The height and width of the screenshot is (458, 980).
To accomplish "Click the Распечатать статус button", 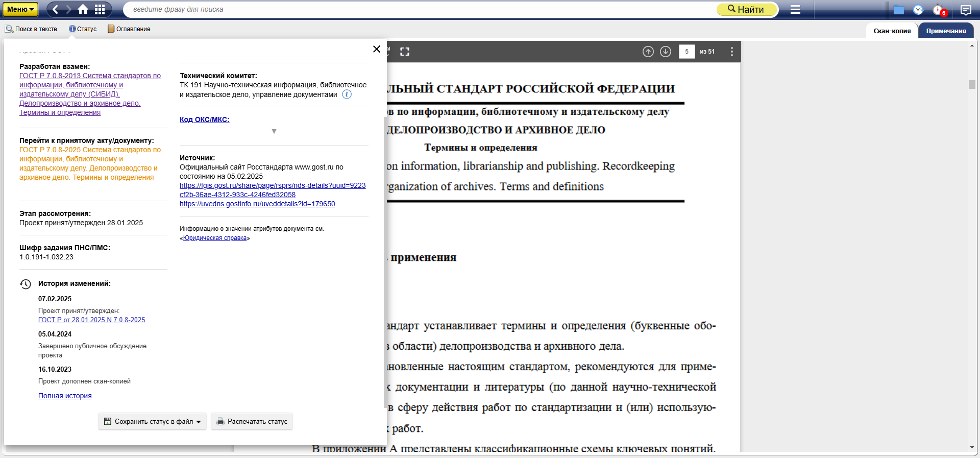I will 252,421.
